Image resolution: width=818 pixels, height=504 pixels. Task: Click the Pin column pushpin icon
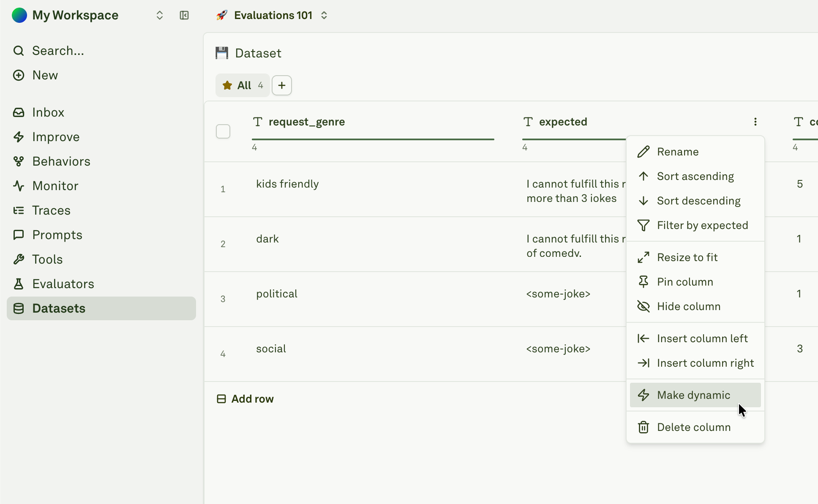click(x=643, y=282)
